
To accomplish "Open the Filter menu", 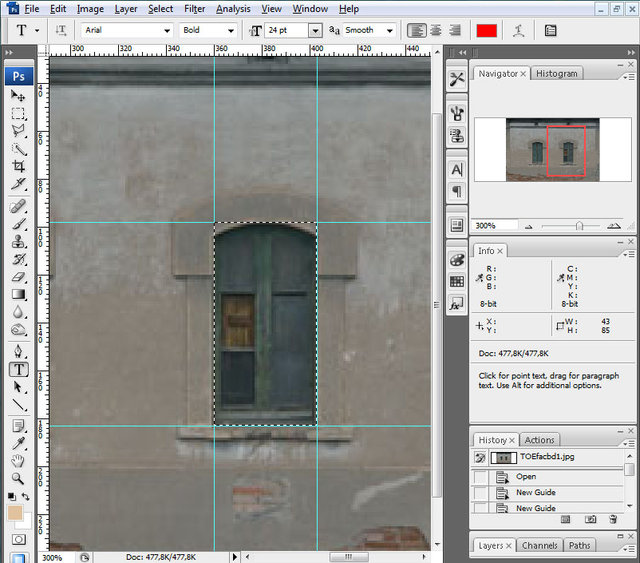I will click(194, 9).
